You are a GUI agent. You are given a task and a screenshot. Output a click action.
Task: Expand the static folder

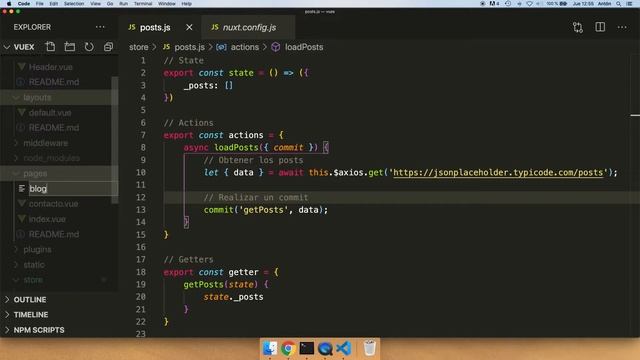point(16,264)
